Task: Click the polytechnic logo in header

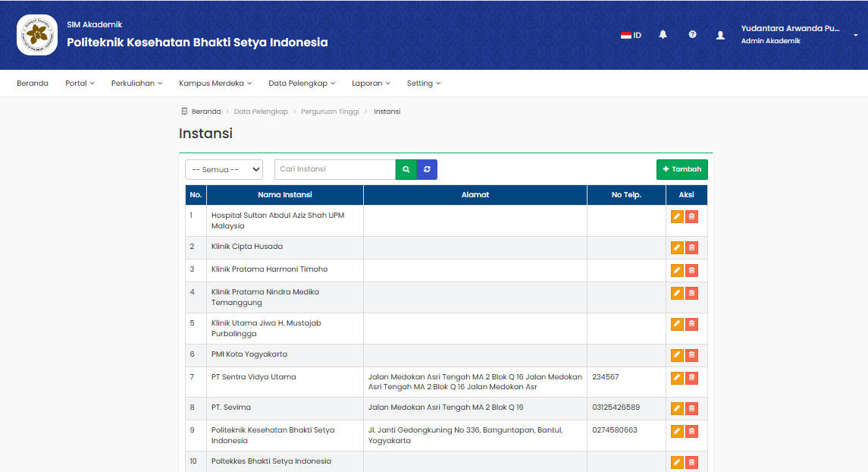Action: [37, 35]
